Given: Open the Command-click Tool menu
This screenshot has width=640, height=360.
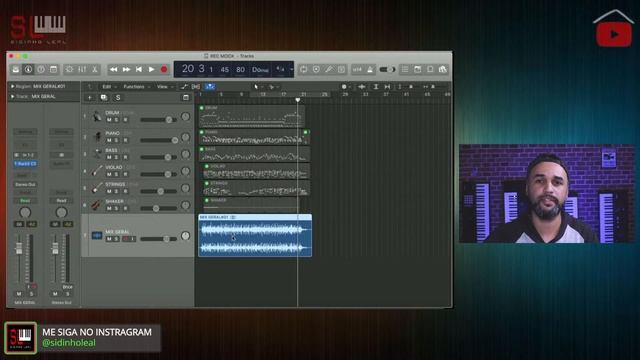Looking at the screenshot, I should tap(273, 87).
